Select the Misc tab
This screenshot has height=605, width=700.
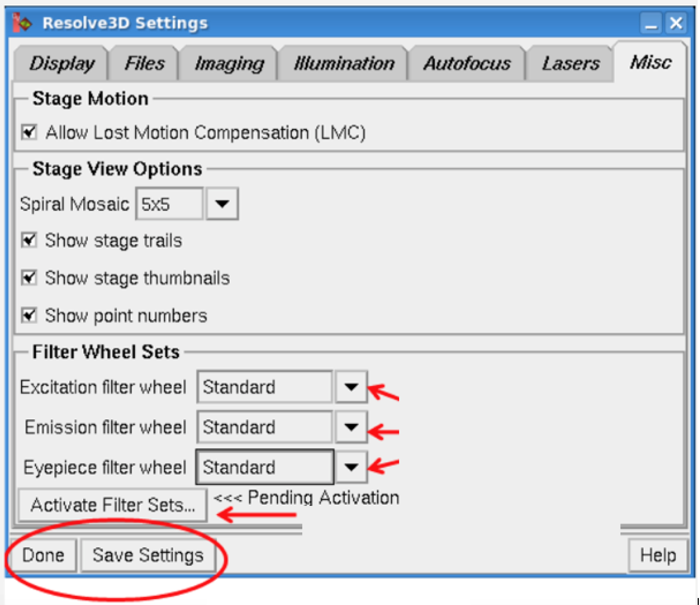(651, 62)
